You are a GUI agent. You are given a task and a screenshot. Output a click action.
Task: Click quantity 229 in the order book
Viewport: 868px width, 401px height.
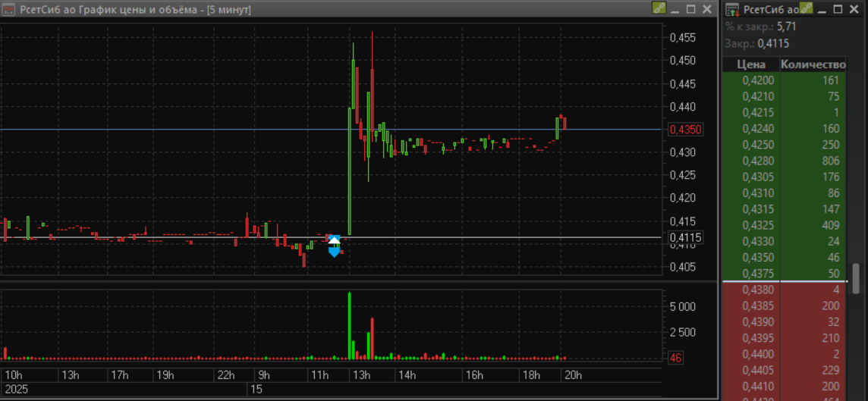click(x=830, y=369)
